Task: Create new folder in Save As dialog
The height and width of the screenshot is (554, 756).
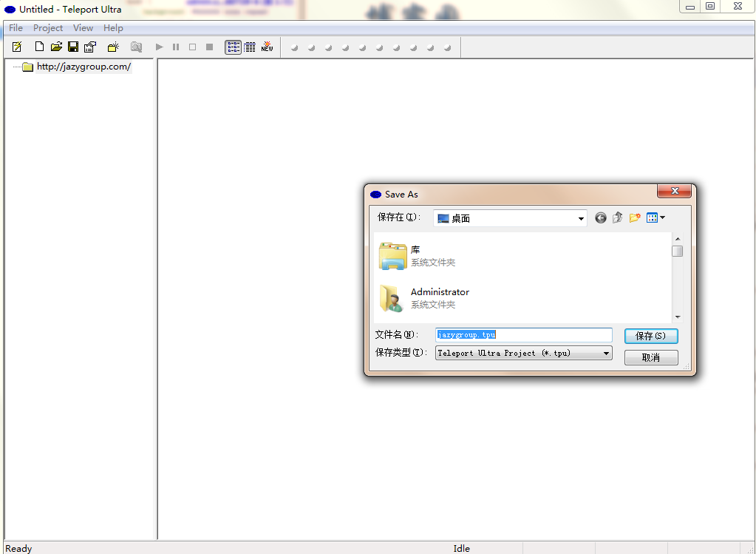Action: pyautogui.click(x=635, y=217)
